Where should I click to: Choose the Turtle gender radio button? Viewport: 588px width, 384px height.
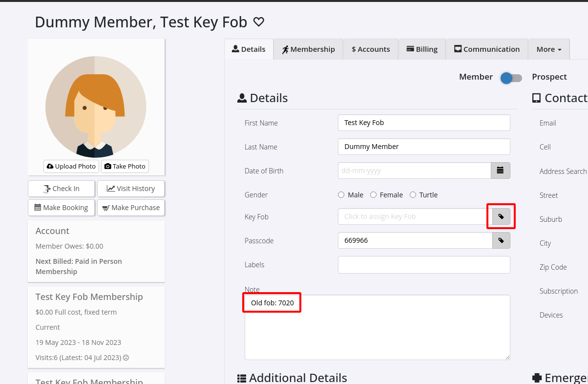tap(413, 195)
